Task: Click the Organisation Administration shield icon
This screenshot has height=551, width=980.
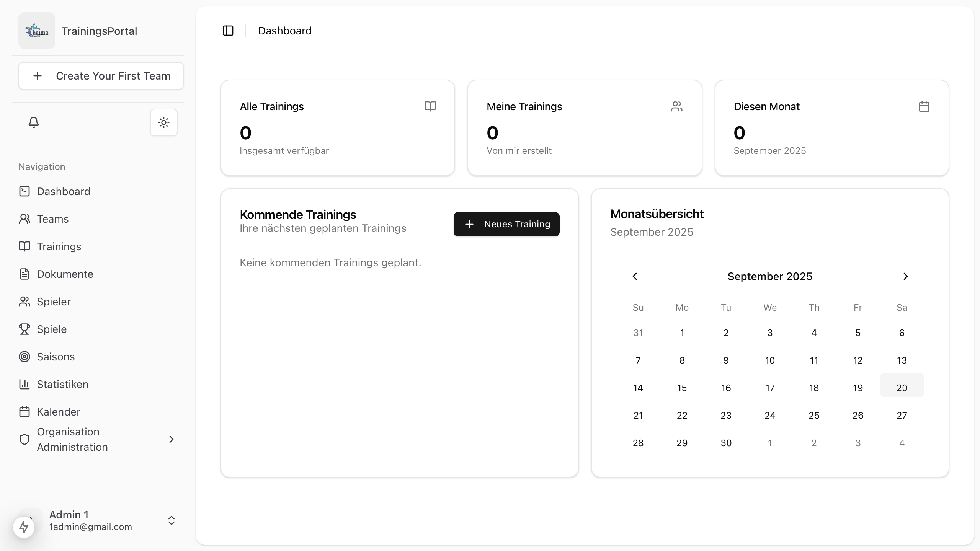Action: (x=24, y=439)
